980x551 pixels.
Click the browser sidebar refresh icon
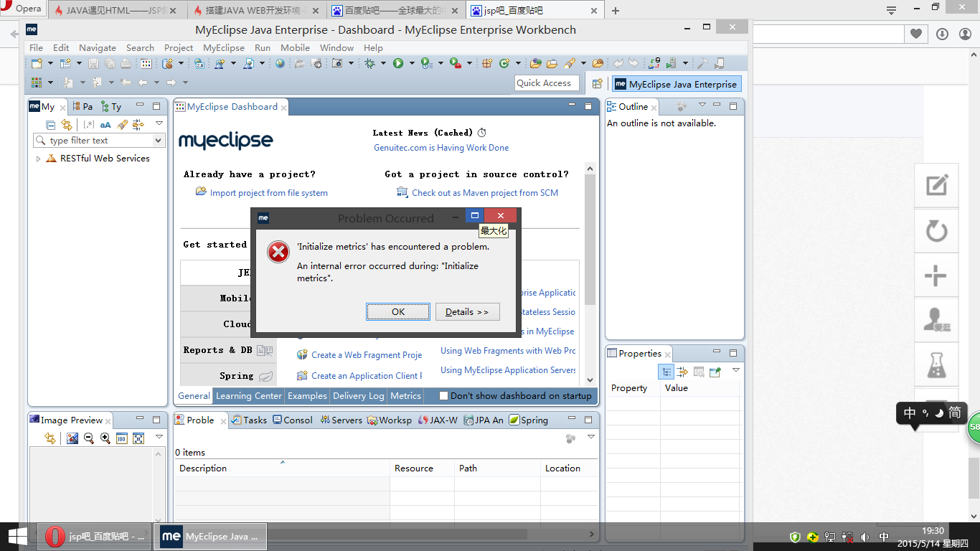tap(936, 231)
